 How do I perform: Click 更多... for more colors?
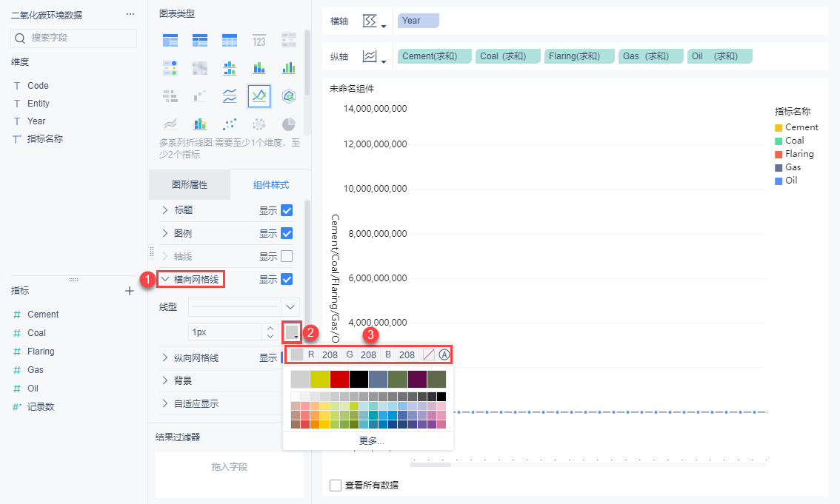tap(371, 440)
